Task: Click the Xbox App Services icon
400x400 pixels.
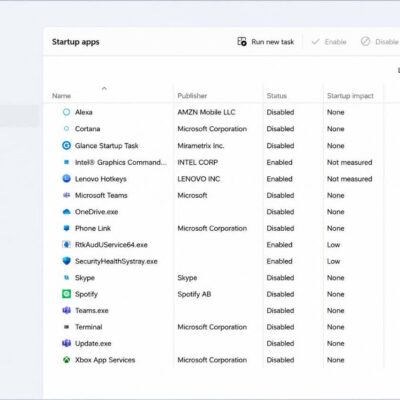Action: point(66,360)
